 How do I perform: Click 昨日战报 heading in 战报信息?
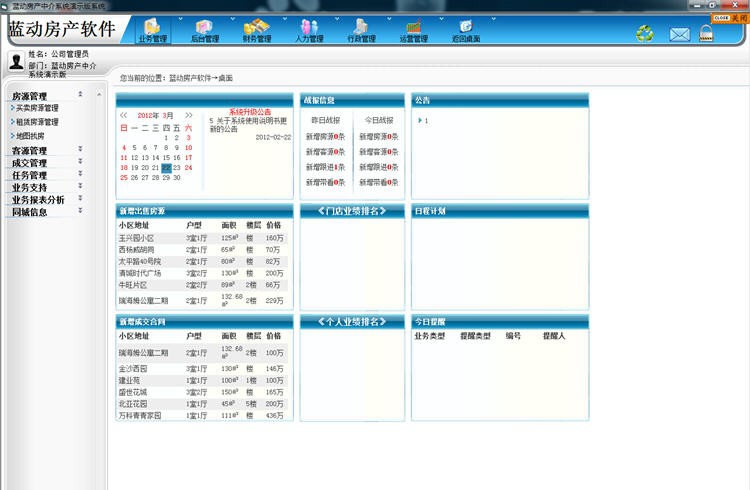(326, 120)
